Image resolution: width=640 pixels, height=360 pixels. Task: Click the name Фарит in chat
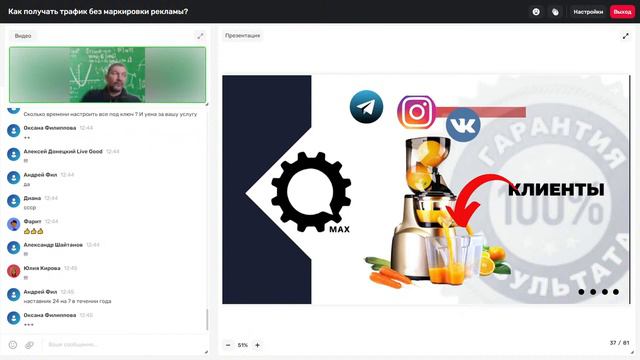point(32,221)
